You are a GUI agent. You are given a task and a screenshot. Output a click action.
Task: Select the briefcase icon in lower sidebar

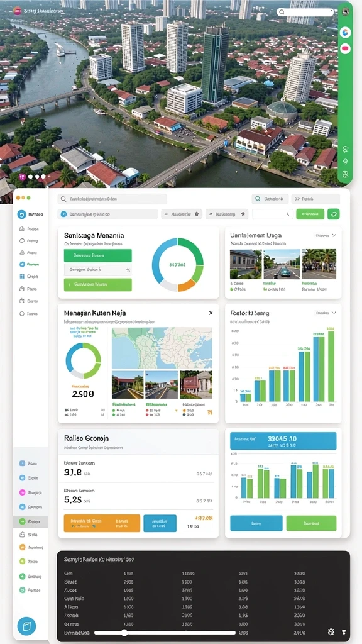(x=22, y=535)
